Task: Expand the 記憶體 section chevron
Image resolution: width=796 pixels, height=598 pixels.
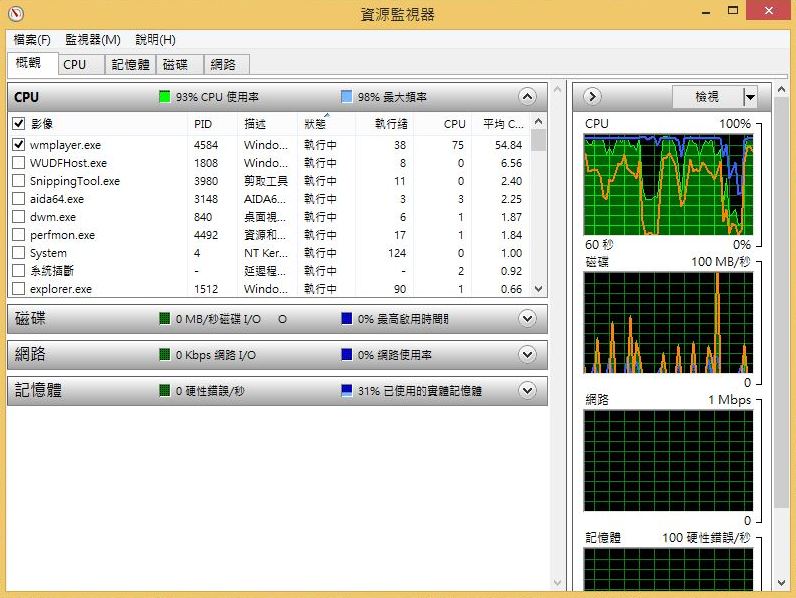Action: (x=527, y=390)
